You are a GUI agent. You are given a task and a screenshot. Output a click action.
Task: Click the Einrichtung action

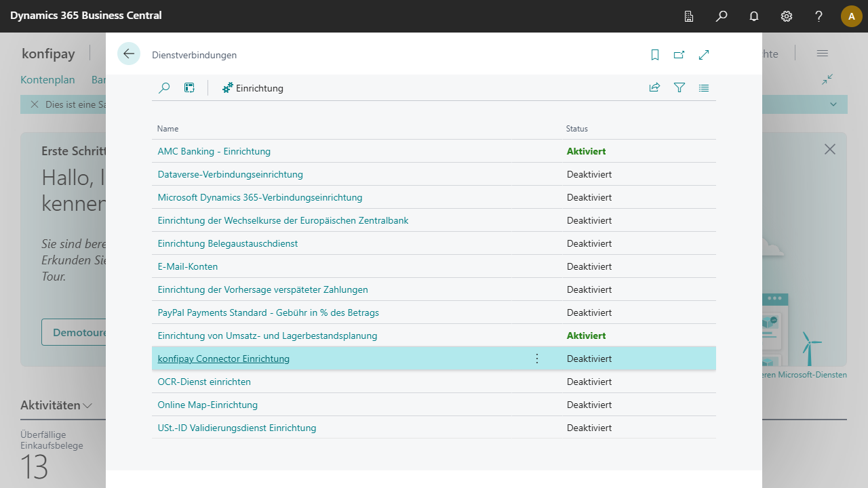pyautogui.click(x=253, y=88)
